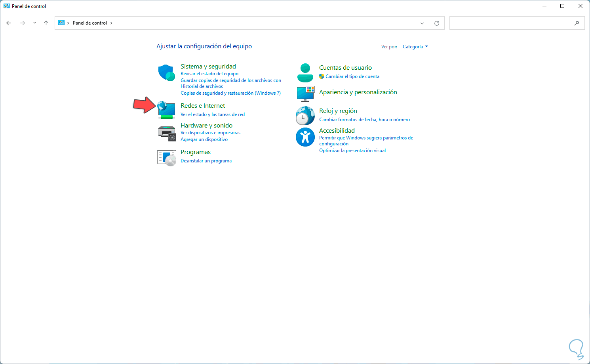Maximize the Panel de control window
Viewport: 590px width, 364px height.
[562, 6]
